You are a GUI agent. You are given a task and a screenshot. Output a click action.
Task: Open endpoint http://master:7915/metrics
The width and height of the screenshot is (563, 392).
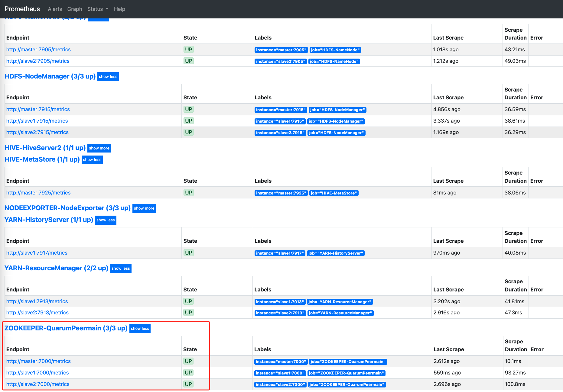click(38, 109)
